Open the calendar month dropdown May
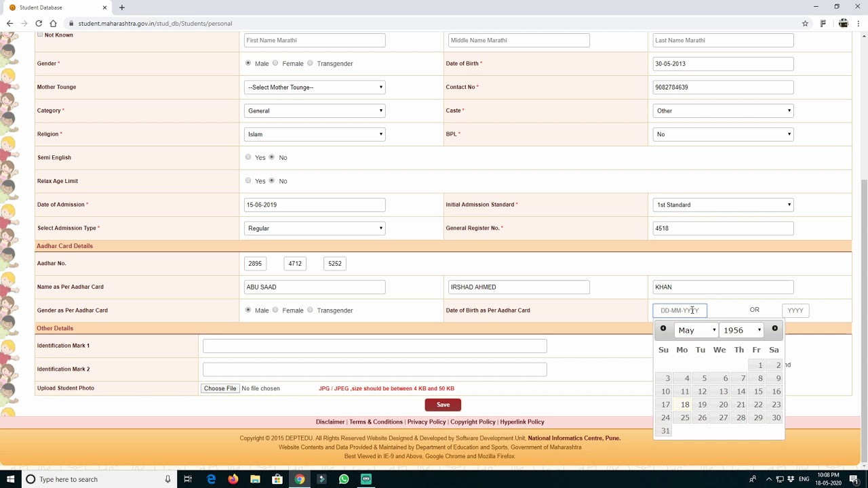Image resolution: width=868 pixels, height=488 pixels. click(x=696, y=330)
